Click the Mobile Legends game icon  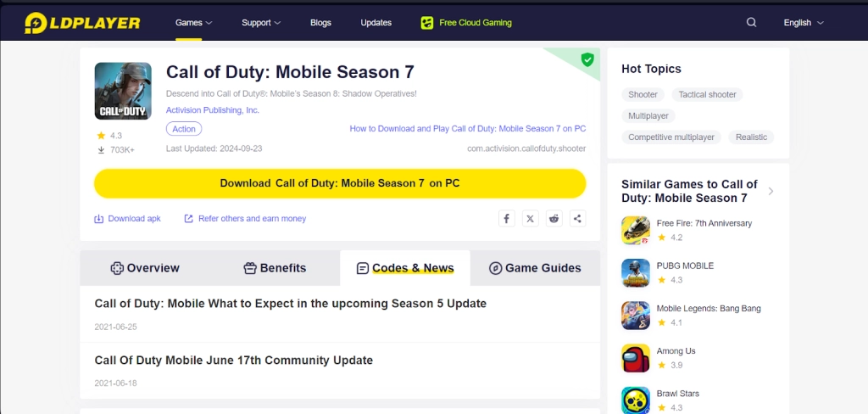pyautogui.click(x=636, y=316)
